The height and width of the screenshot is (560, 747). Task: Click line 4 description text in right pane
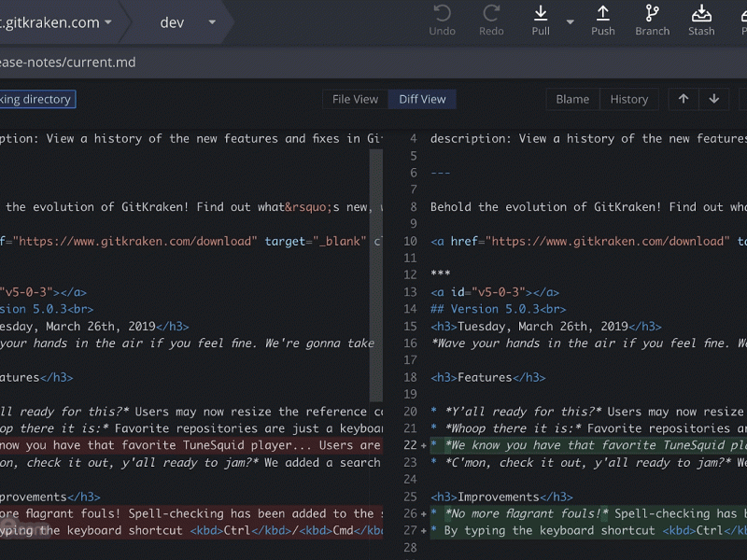pos(588,138)
